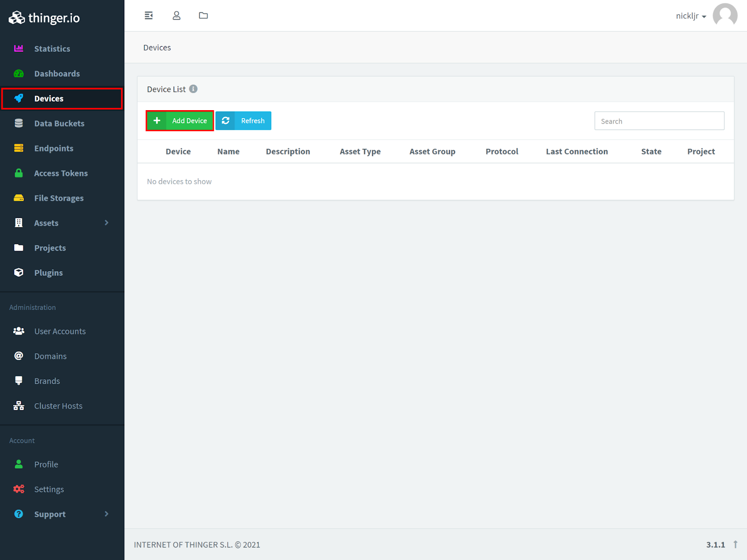Click the Add Device button
Viewport: 747px width, 560px height.
[x=180, y=120]
